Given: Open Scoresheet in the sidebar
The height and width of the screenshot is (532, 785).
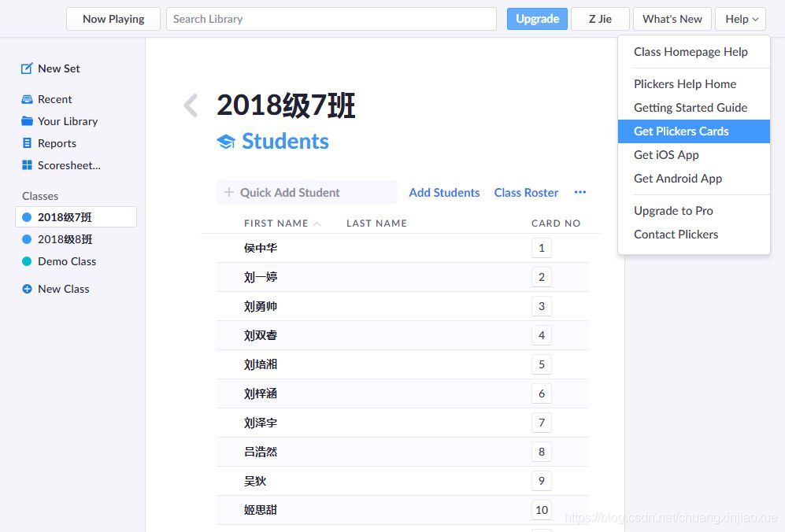Looking at the screenshot, I should click(69, 165).
